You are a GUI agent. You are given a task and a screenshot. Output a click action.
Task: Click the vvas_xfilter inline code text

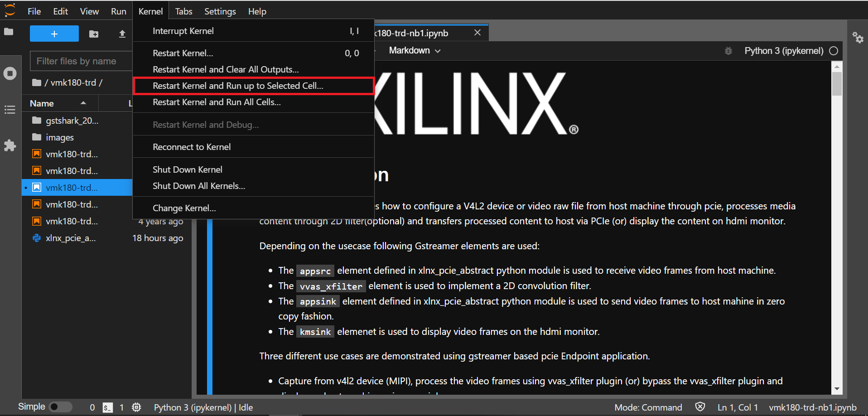[x=331, y=286]
